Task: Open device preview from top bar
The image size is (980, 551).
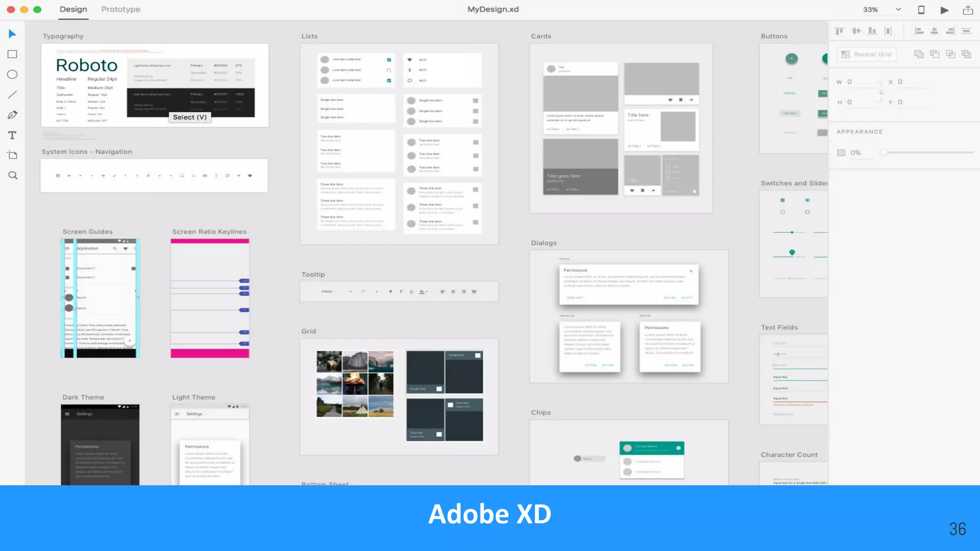Action: (921, 10)
